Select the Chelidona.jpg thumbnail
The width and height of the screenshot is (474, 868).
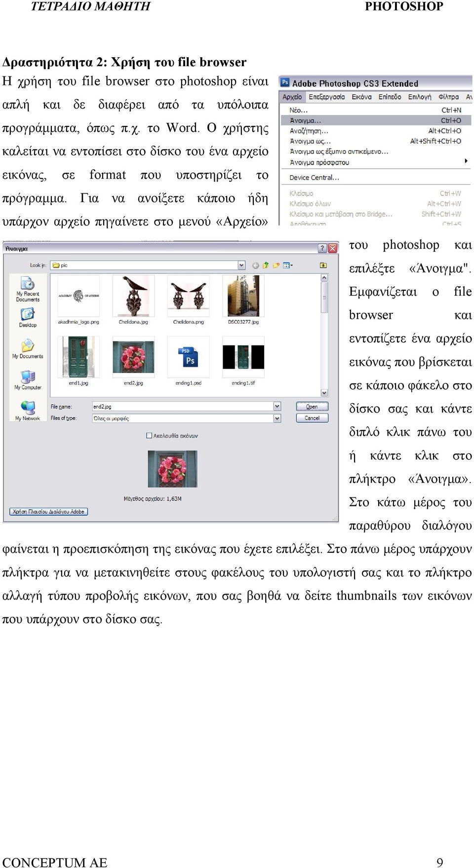tap(133, 296)
